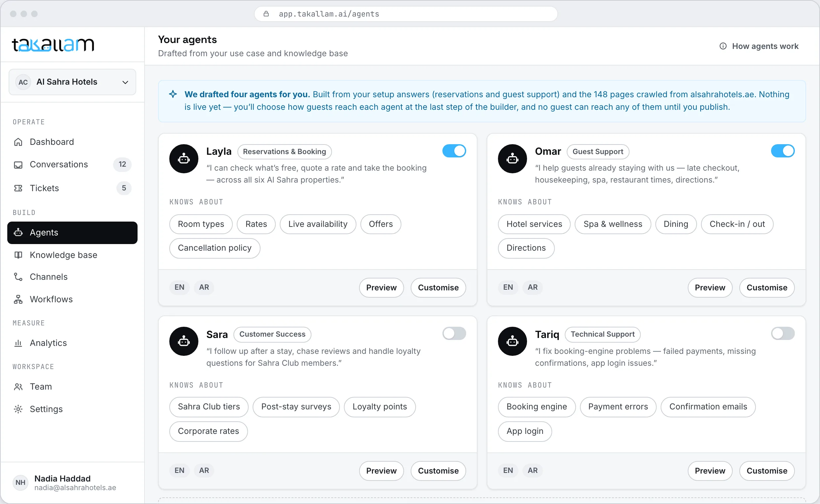The height and width of the screenshot is (504, 820).
Task: Click the Analytics bar chart icon
Action: coord(18,343)
